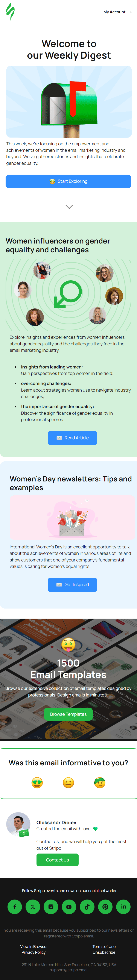Click the LinkedIn social icon

tap(123, 907)
